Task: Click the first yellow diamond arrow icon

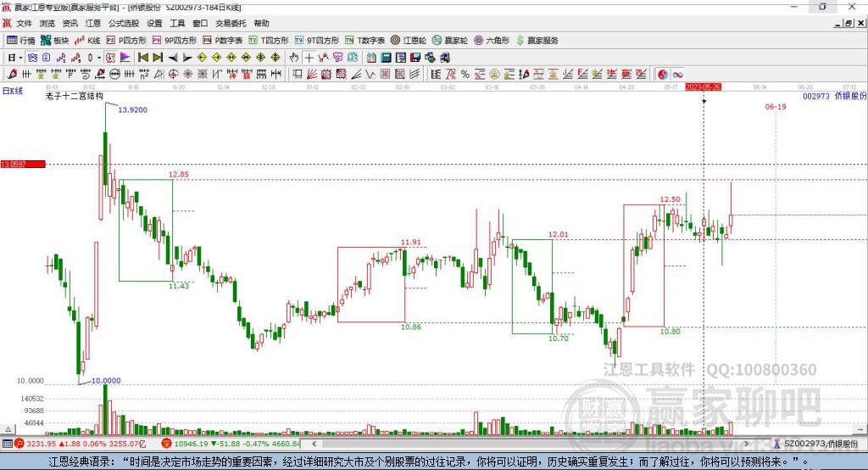Action: tap(202, 58)
